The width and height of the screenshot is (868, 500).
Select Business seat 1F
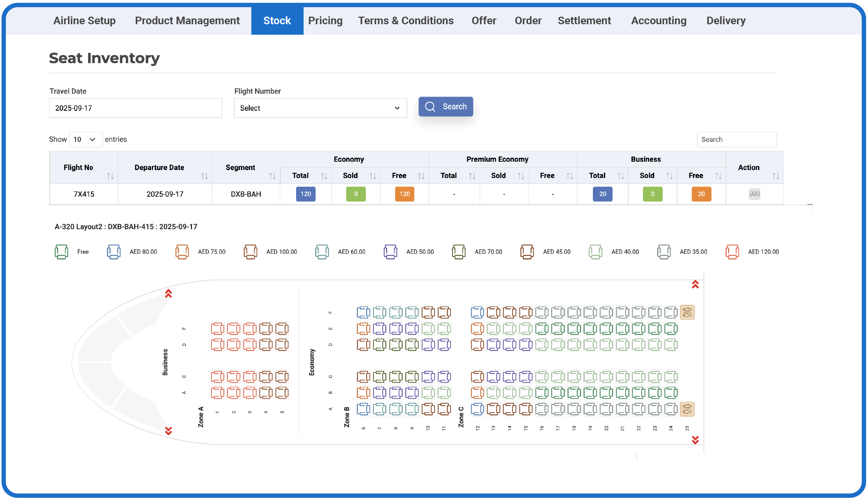[x=217, y=329]
